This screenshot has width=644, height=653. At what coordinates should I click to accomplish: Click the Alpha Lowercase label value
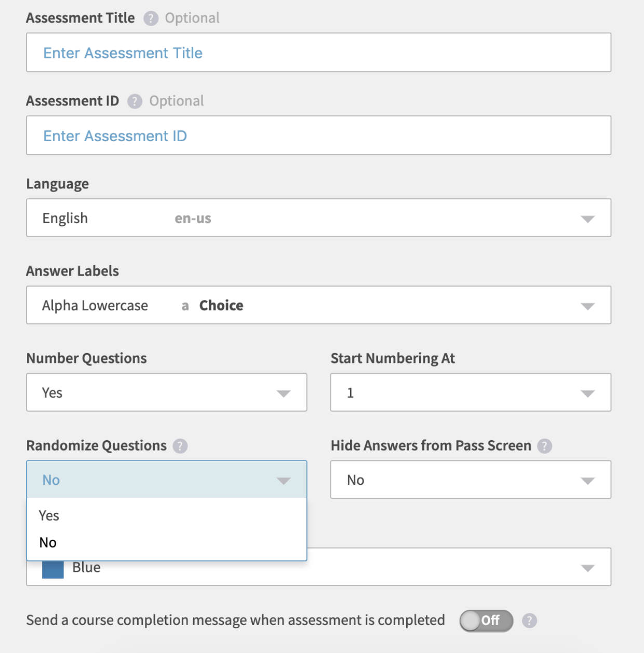tap(95, 306)
